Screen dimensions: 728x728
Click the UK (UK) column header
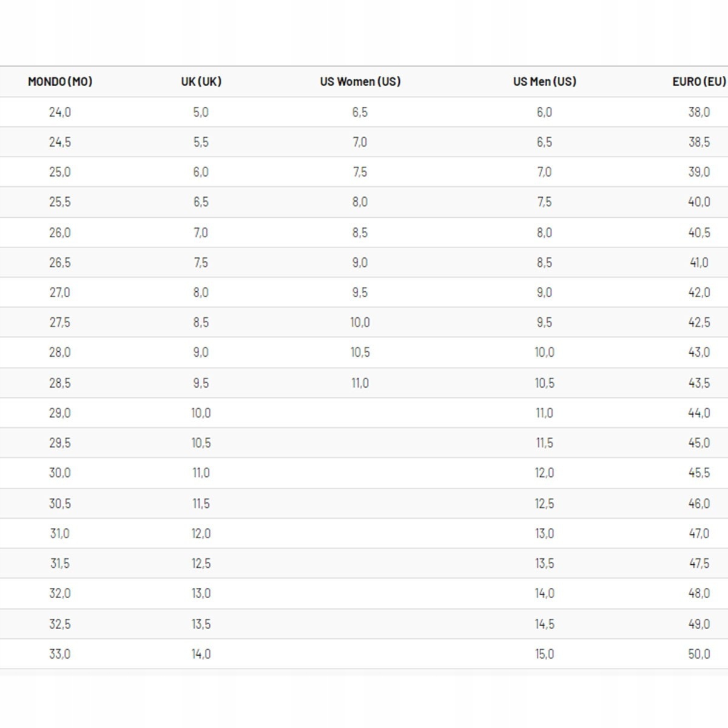(x=201, y=81)
